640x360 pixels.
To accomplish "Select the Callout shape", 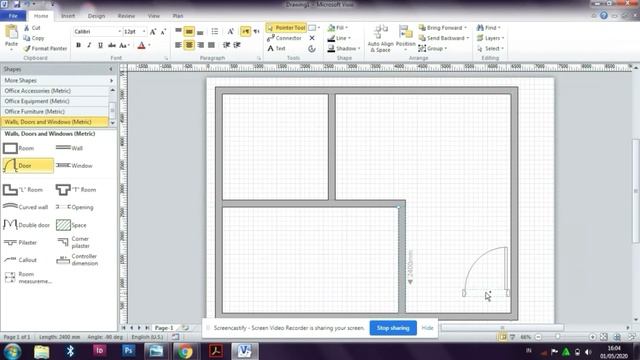I will pyautogui.click(x=20, y=260).
